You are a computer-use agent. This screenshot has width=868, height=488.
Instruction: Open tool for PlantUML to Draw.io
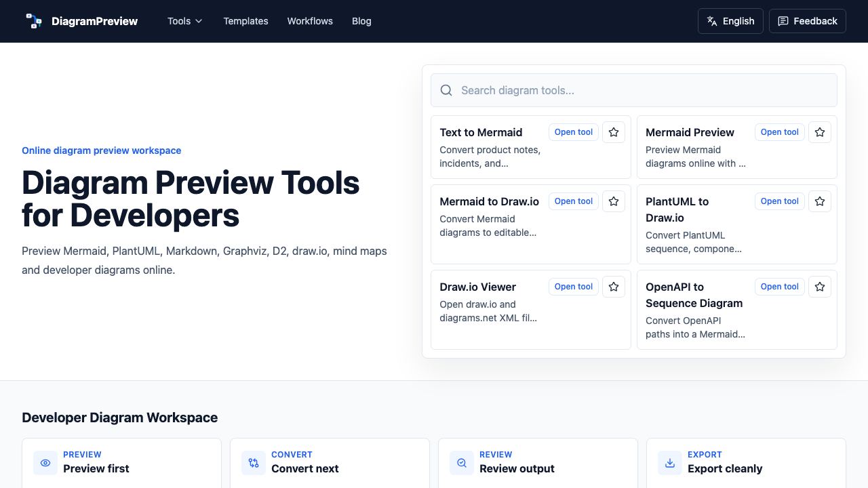(780, 201)
